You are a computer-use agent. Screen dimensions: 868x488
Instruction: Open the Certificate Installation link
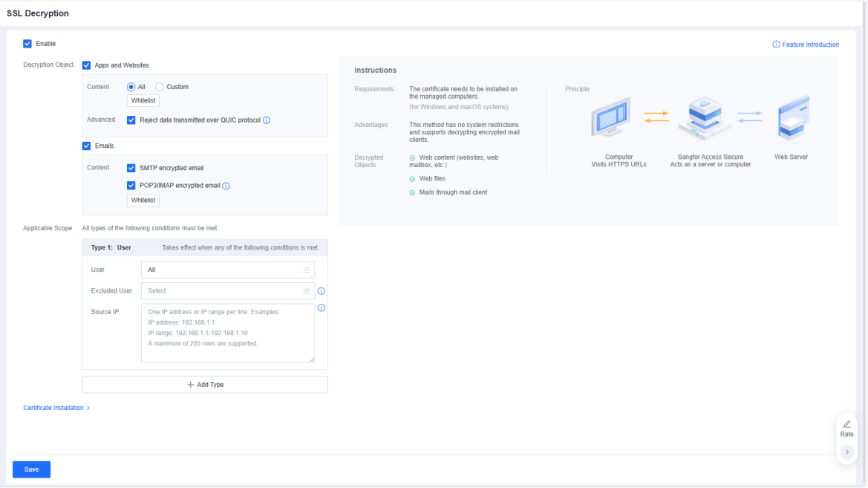53,408
